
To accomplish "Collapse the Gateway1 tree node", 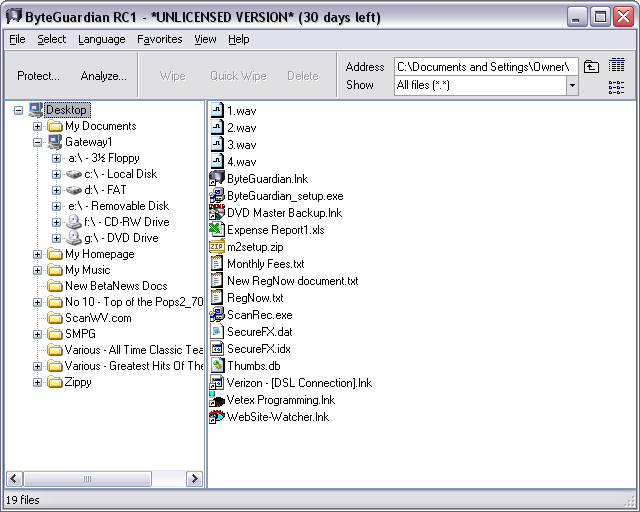I will (x=37, y=142).
